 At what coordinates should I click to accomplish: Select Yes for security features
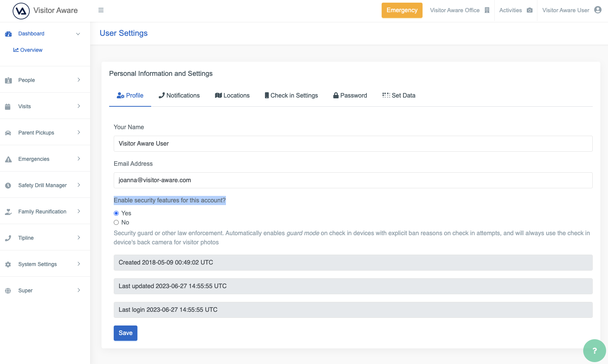(116, 213)
